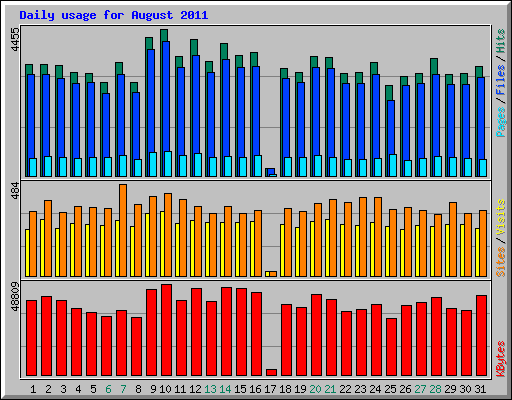
Task: Click the yellow sites bar for day 10
Action: (162, 244)
